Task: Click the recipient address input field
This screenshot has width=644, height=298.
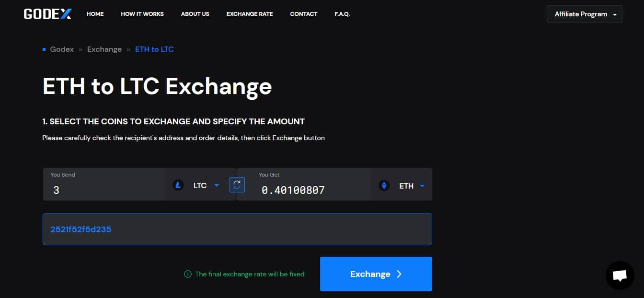Action: coord(237,229)
